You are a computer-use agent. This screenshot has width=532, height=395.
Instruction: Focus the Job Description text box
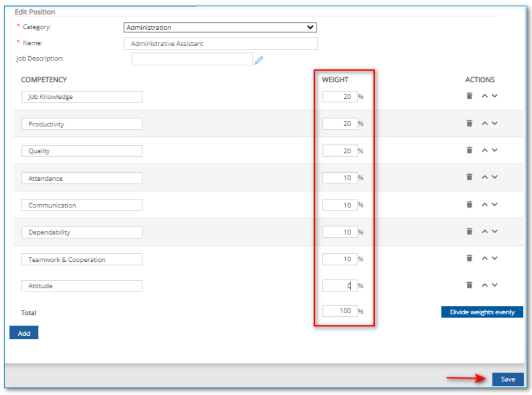click(192, 59)
